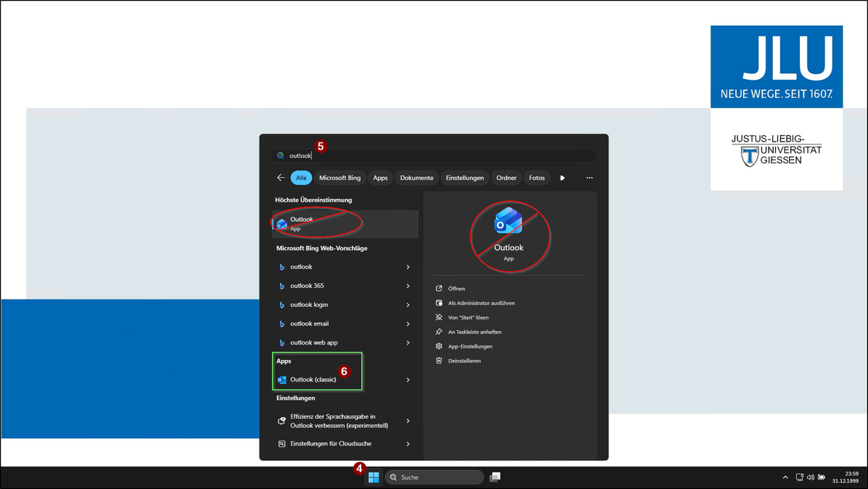This screenshot has height=489, width=868.
Task: Open battery icon in system tray
Action: 822,477
